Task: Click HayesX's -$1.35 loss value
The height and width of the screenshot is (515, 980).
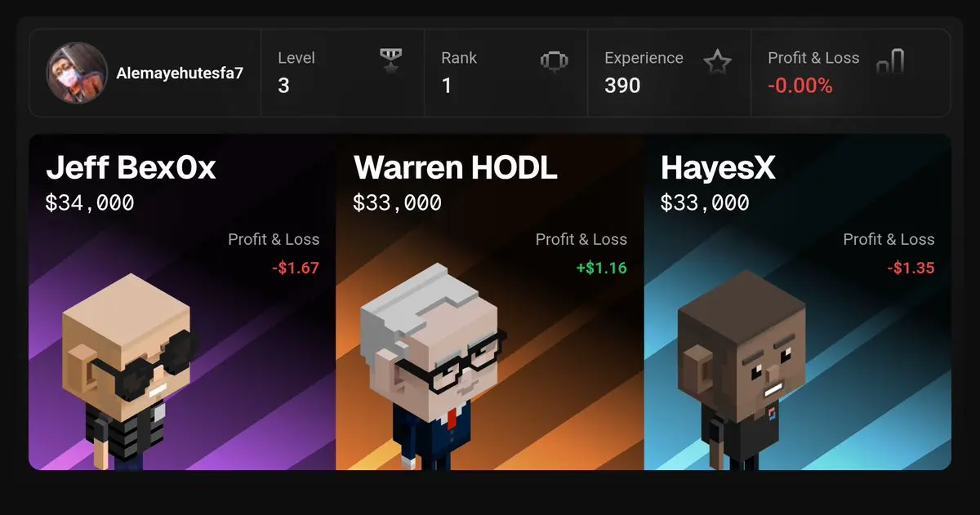Action: pyautogui.click(x=911, y=268)
